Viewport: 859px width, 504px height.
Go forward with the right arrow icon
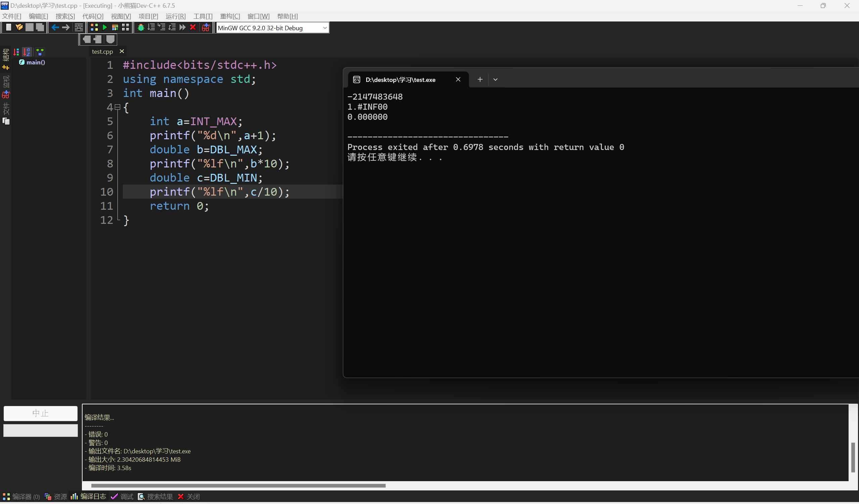tap(65, 28)
